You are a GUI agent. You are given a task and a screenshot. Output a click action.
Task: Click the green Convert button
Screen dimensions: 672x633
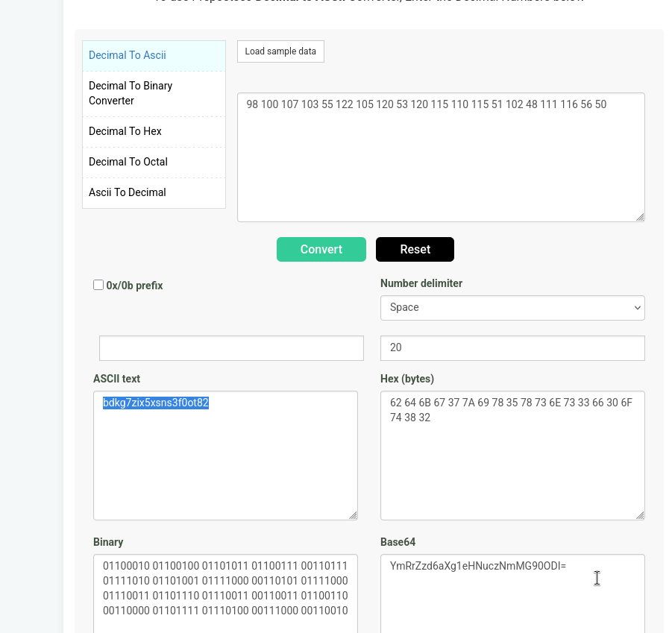[x=321, y=249]
